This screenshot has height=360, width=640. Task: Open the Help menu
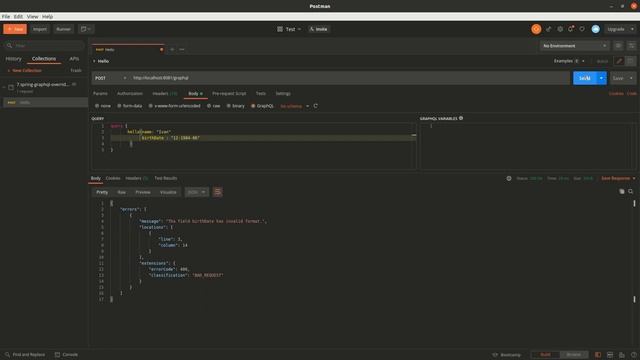47,17
